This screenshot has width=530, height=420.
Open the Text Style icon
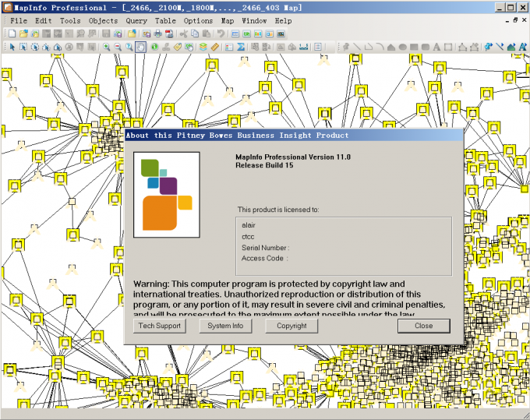point(522,47)
